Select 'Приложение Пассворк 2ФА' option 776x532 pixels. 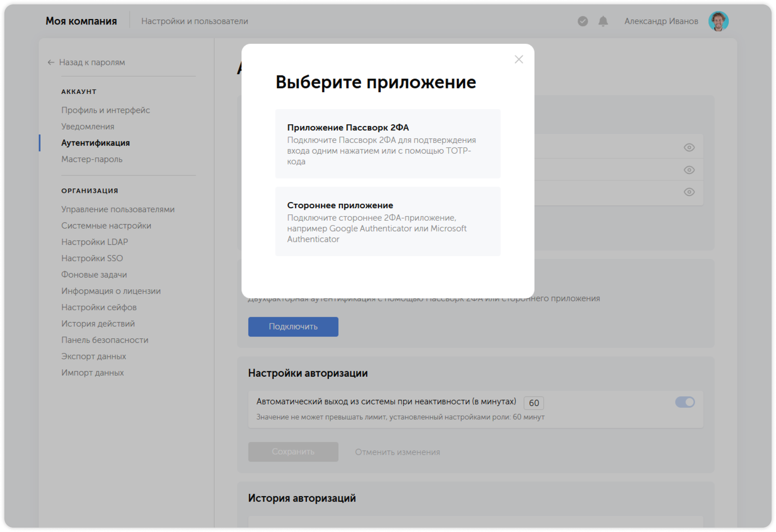(387, 144)
